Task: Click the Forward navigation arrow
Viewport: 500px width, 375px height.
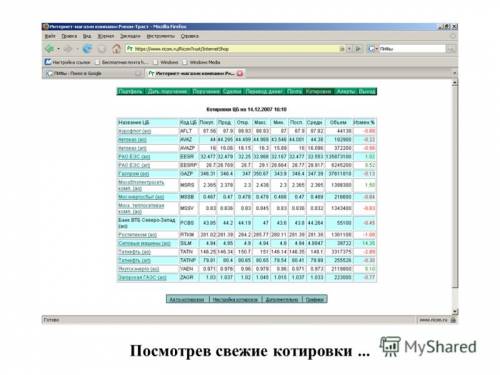Action: pos(68,49)
